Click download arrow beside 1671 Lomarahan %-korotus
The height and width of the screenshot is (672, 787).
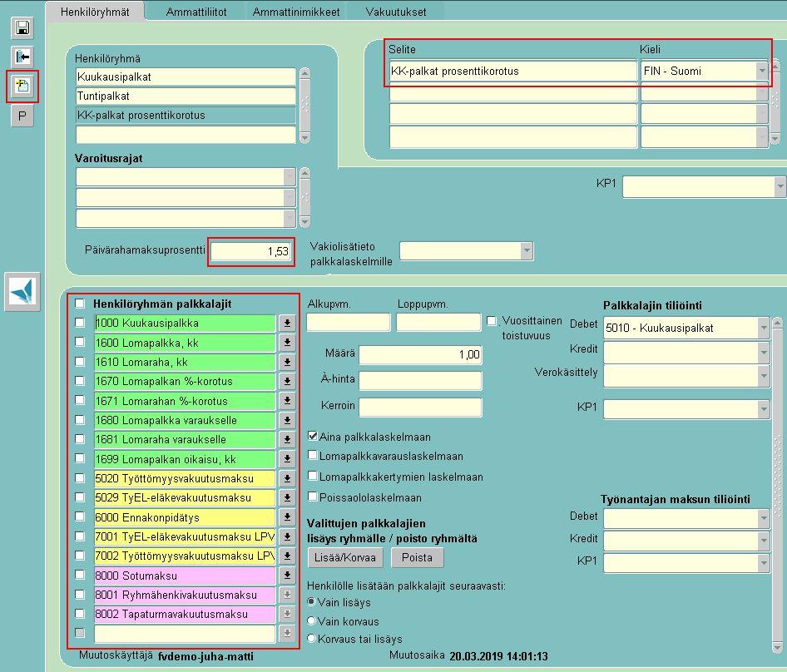(287, 401)
